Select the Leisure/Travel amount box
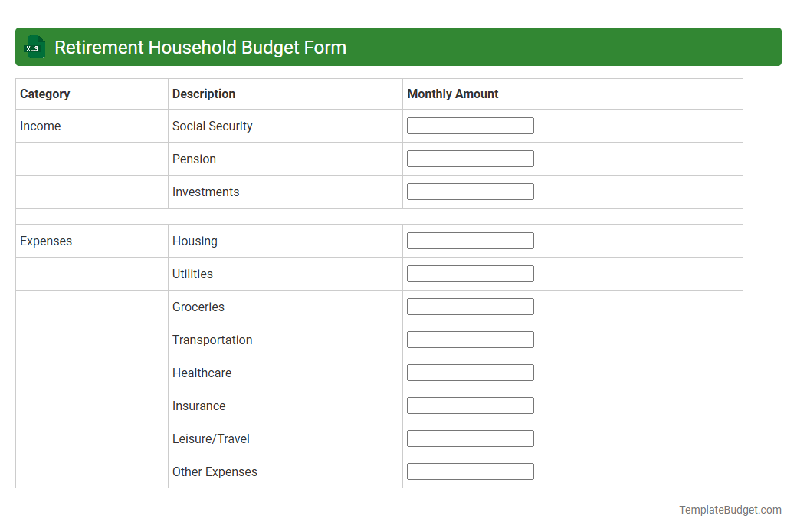 pos(470,438)
